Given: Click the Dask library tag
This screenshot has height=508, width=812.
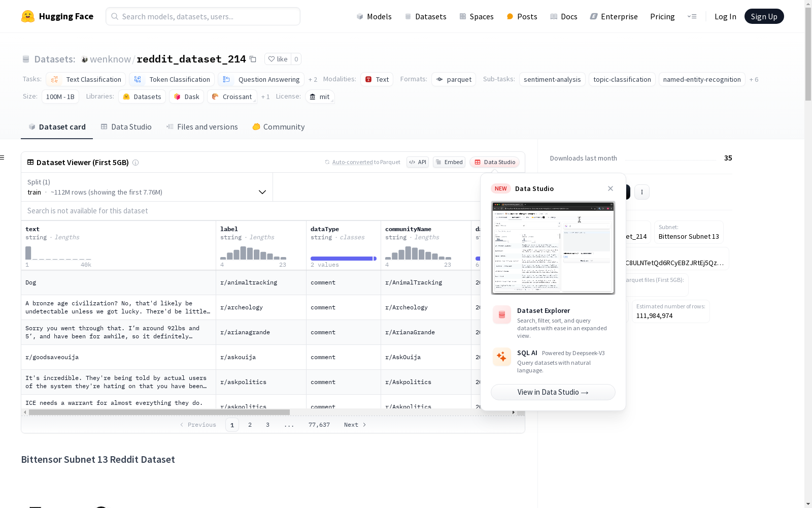Looking at the screenshot, I should tap(186, 97).
